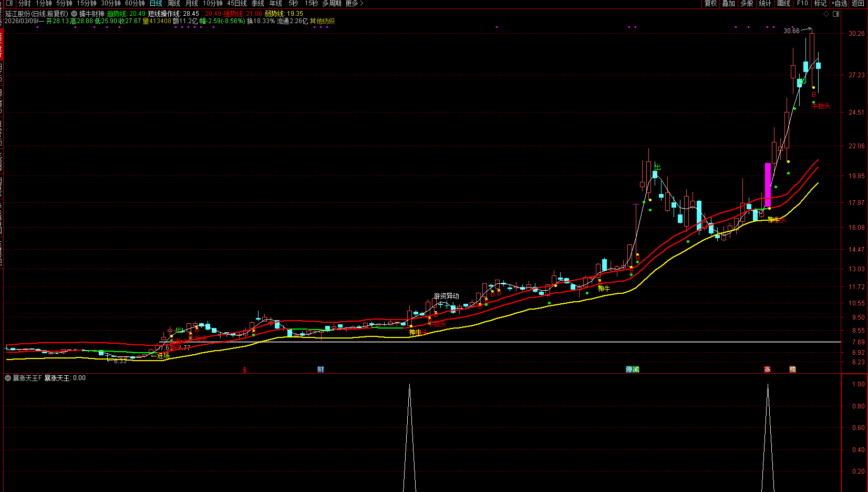Open the 擒牛财神 indicator dropdown arrow

click(x=74, y=14)
